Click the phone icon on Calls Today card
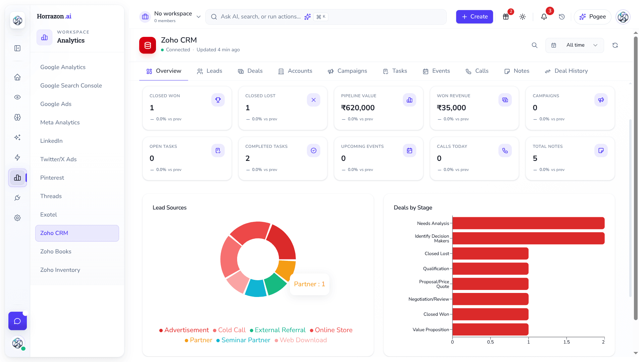 pos(505,150)
